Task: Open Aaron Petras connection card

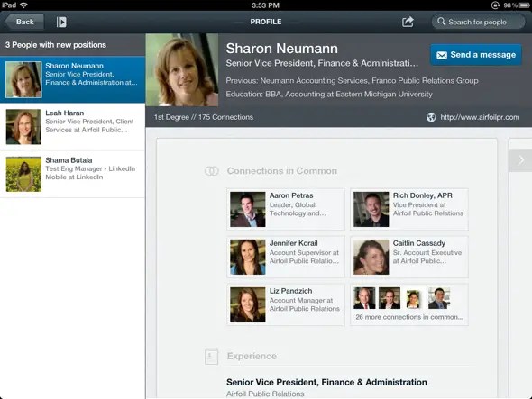Action: (x=286, y=209)
